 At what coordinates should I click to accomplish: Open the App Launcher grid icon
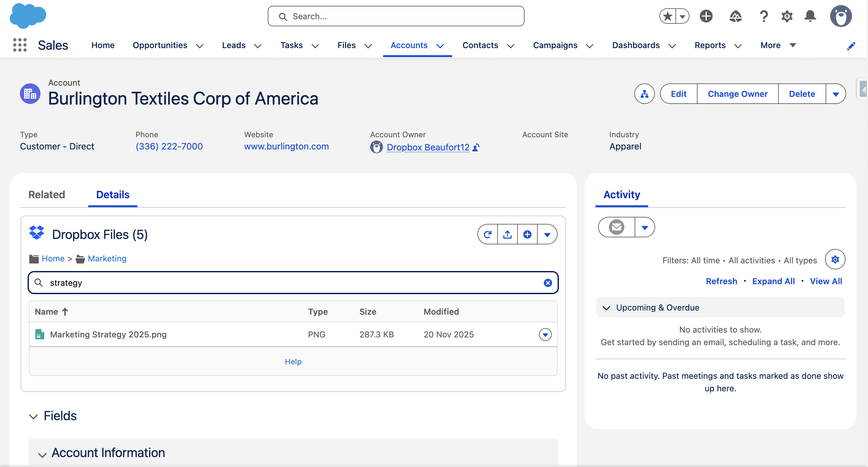point(20,45)
